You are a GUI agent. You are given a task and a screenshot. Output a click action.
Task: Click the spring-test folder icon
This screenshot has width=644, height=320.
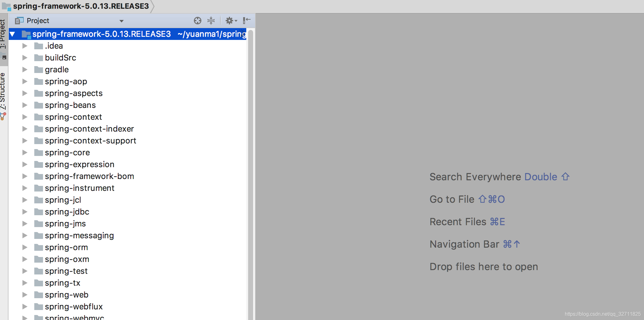pyautogui.click(x=39, y=271)
